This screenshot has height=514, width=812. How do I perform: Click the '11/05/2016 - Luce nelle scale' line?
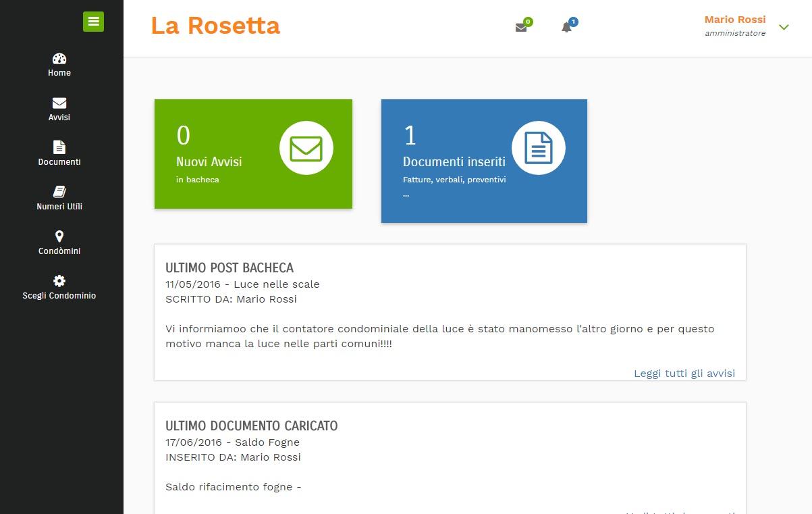tap(242, 284)
